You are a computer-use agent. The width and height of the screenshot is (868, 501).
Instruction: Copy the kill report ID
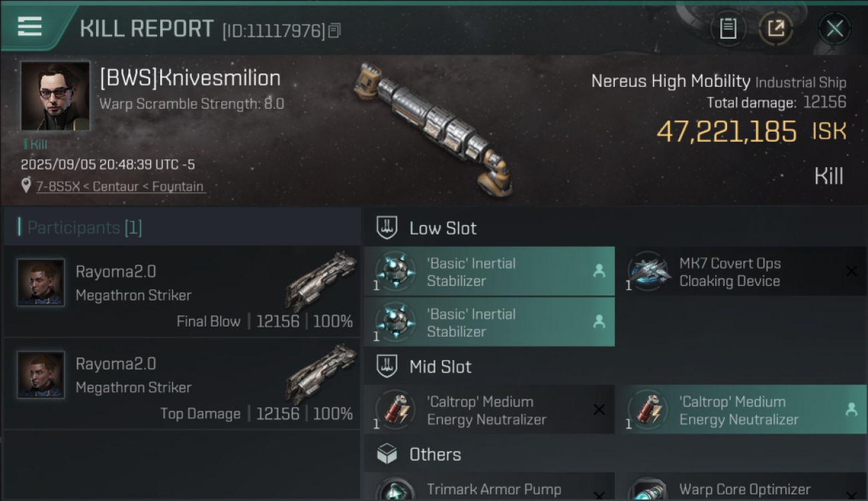(x=335, y=30)
